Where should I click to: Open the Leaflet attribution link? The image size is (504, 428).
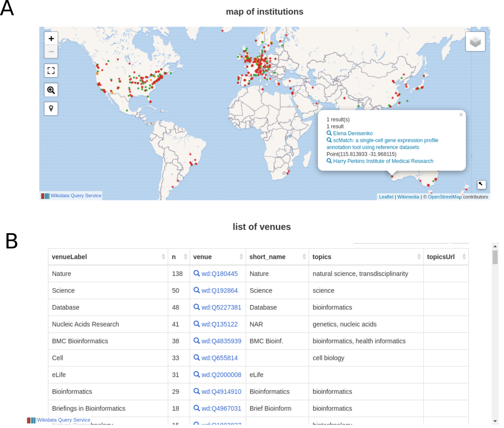tap(386, 197)
